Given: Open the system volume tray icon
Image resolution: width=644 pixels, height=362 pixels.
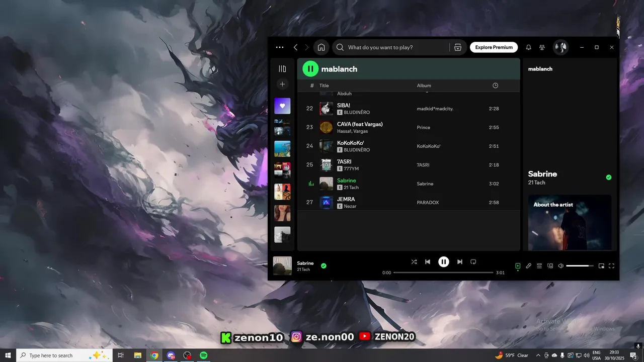Looking at the screenshot, I should pyautogui.click(x=587, y=355).
